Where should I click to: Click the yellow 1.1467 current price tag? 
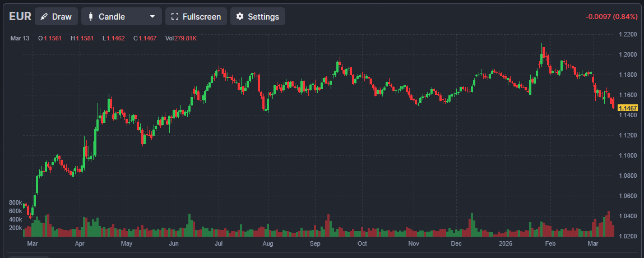[628, 108]
